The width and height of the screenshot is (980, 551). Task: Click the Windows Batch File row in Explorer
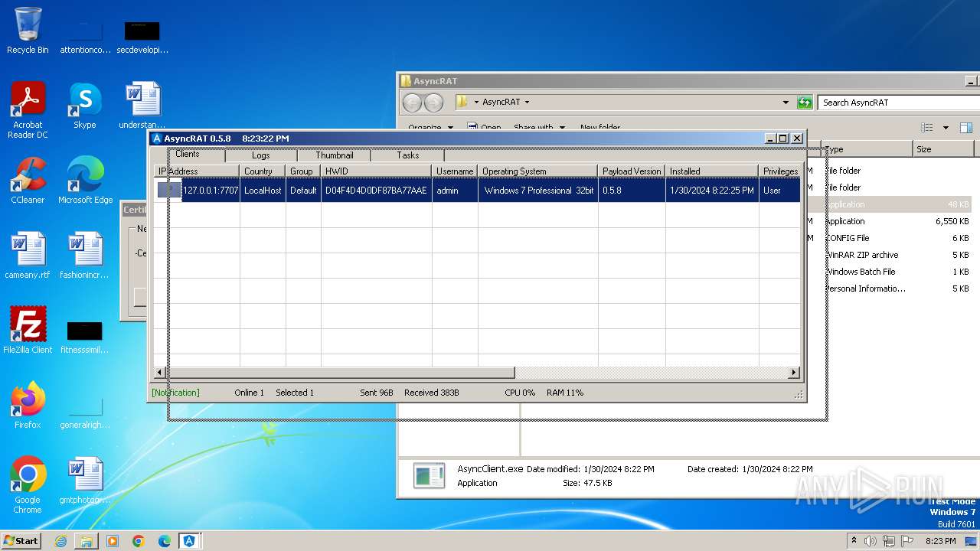(x=900, y=272)
